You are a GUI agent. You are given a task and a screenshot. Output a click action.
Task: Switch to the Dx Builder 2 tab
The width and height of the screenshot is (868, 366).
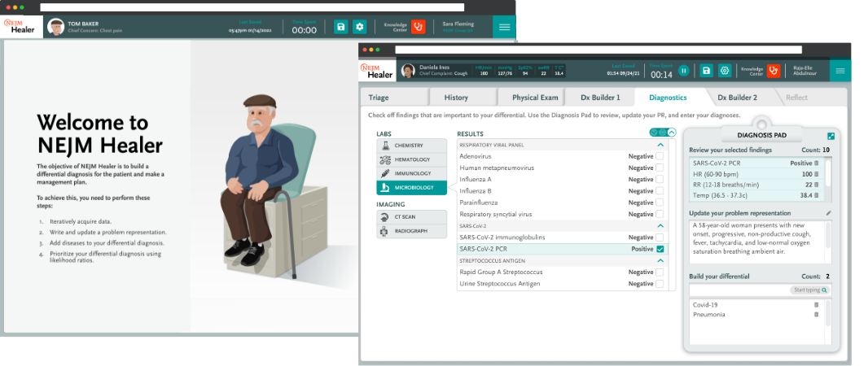click(x=738, y=98)
